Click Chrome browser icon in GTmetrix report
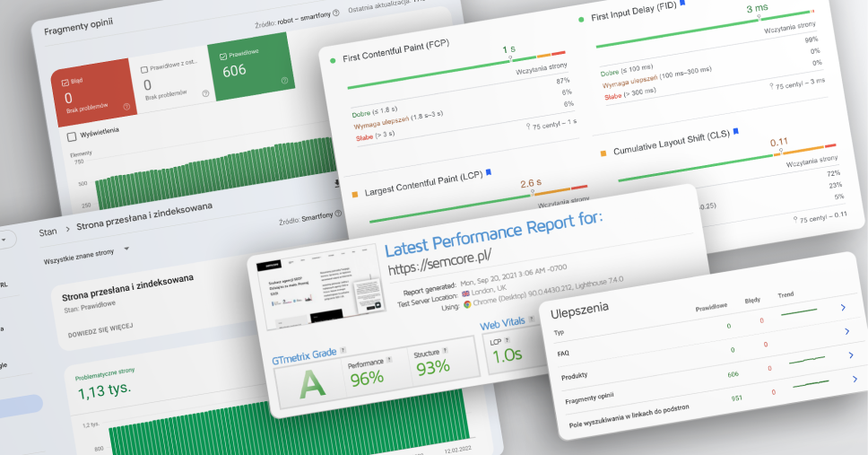868x455 pixels. 467,304
